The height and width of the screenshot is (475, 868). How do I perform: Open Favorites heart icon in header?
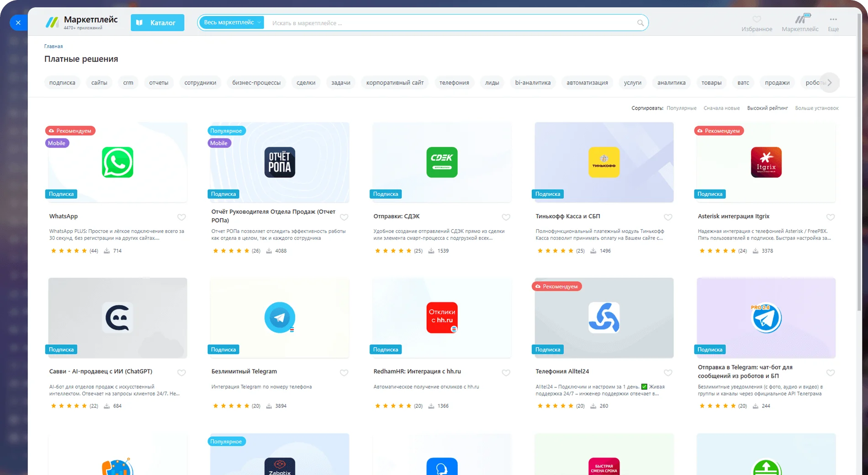(x=757, y=19)
